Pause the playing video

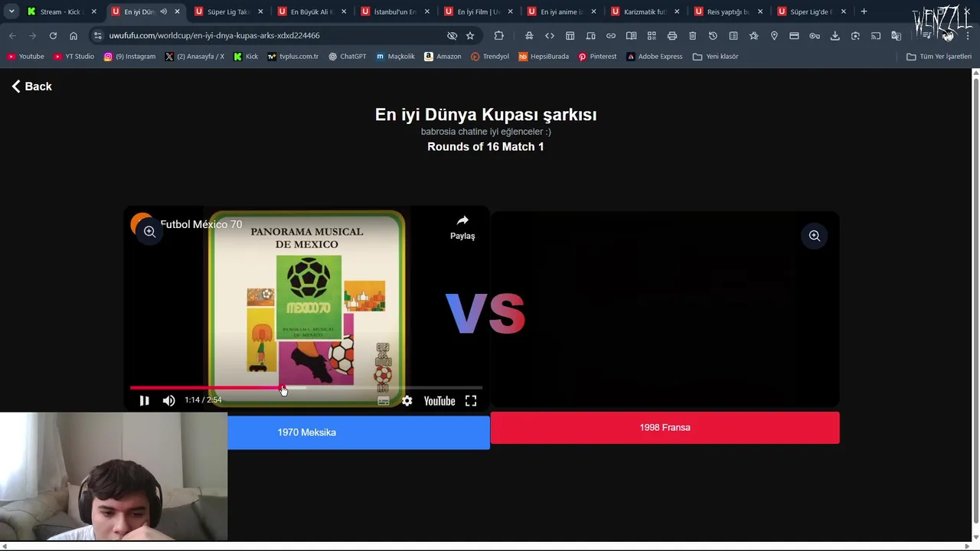(x=144, y=400)
